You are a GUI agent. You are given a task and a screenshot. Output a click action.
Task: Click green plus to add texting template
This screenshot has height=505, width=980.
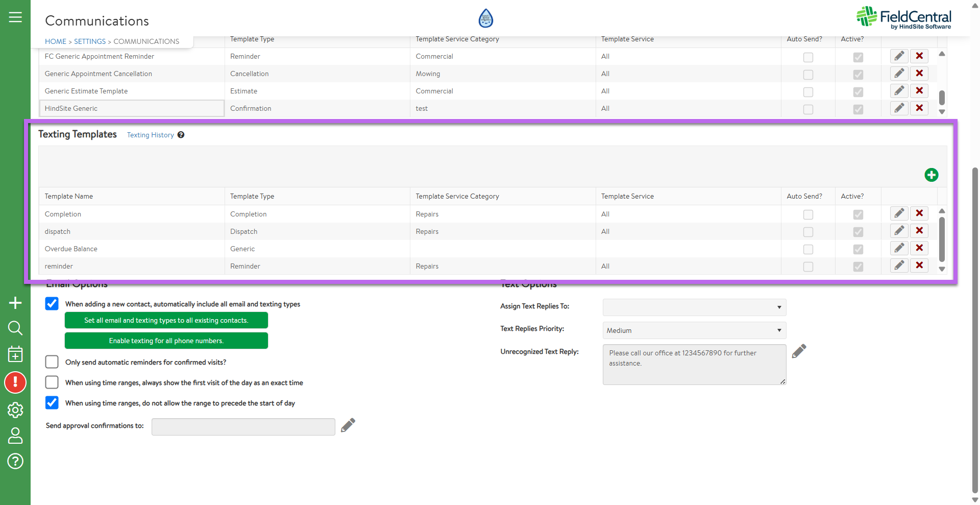pyautogui.click(x=931, y=175)
